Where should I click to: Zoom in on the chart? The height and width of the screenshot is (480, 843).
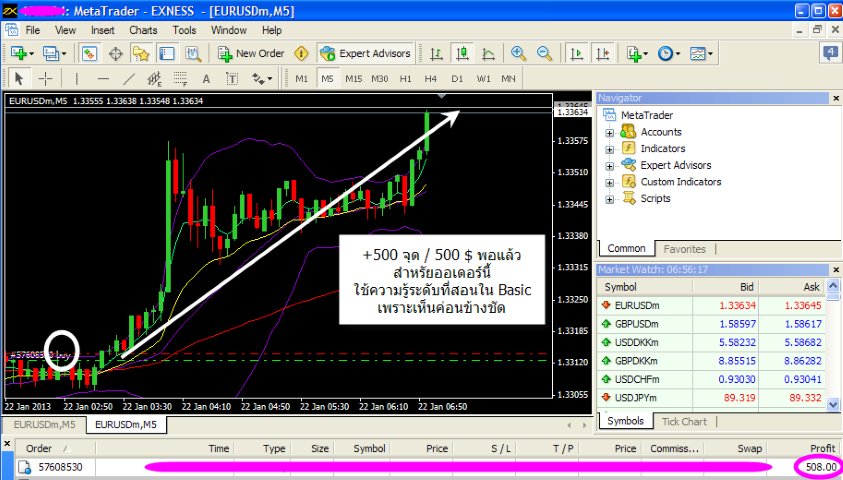click(x=518, y=53)
